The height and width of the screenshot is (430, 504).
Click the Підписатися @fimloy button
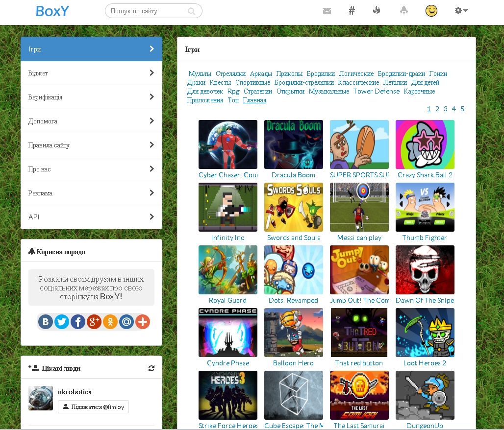[93, 406]
